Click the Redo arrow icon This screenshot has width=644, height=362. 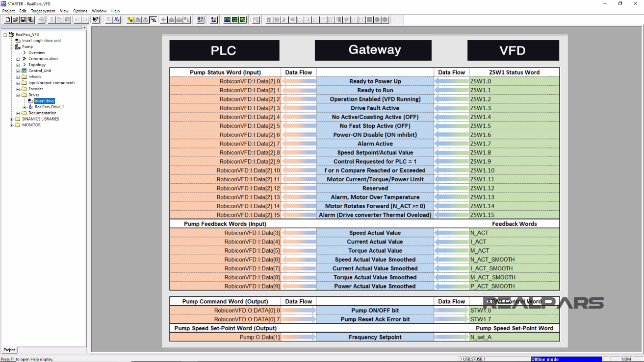pyautogui.click(x=85, y=20)
